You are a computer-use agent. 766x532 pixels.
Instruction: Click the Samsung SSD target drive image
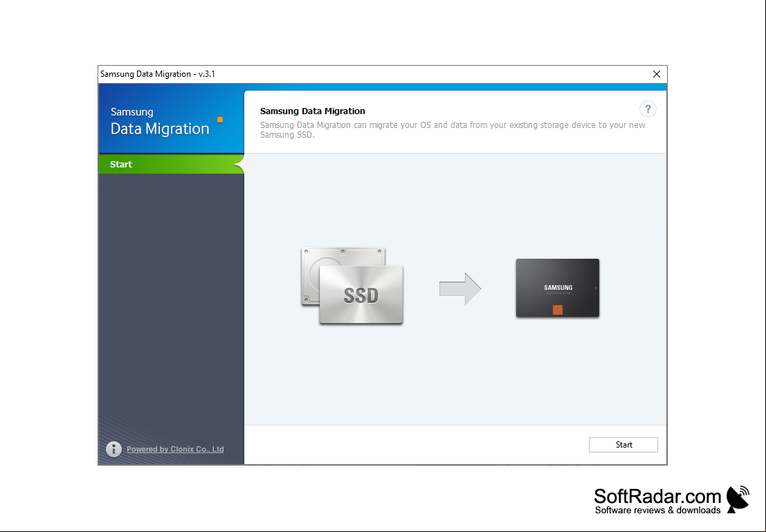[558, 288]
